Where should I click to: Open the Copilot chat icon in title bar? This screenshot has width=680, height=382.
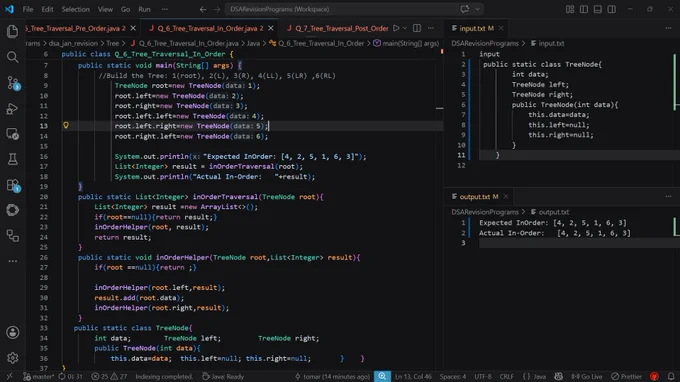tap(464, 9)
